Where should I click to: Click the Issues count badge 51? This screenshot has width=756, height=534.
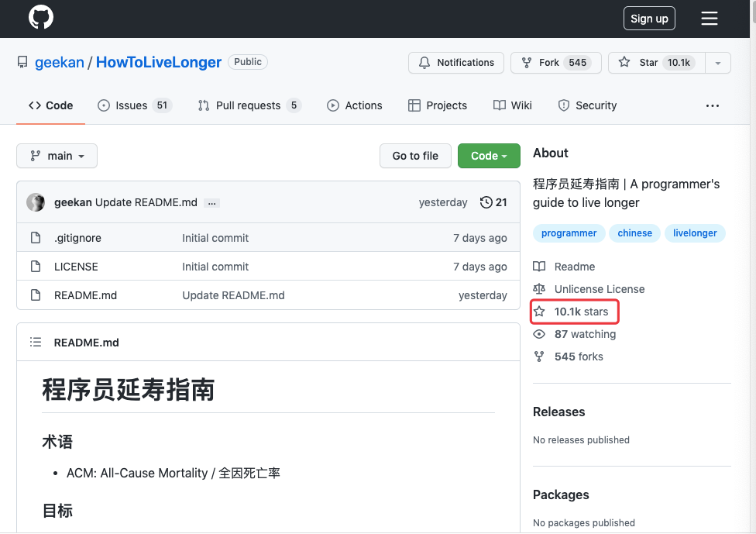[x=162, y=105]
